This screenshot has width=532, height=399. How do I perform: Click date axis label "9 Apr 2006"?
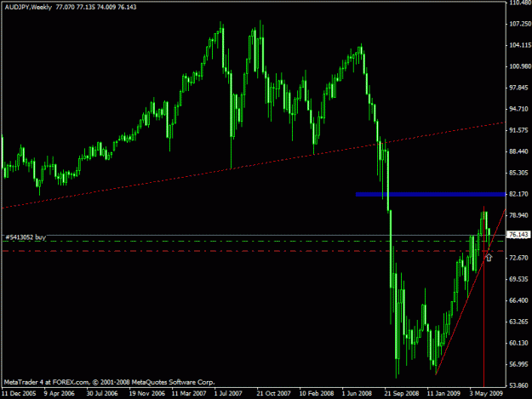coord(59,394)
